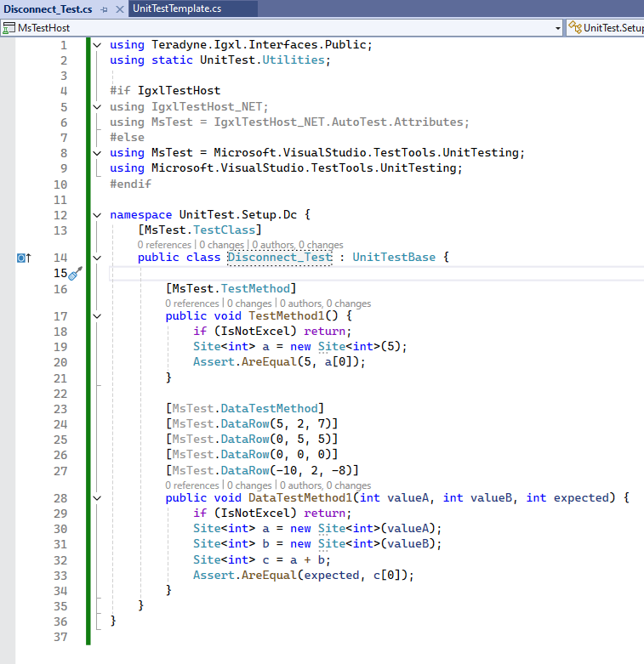
Task: Click the Disconnect_Test class name
Action: tap(280, 258)
